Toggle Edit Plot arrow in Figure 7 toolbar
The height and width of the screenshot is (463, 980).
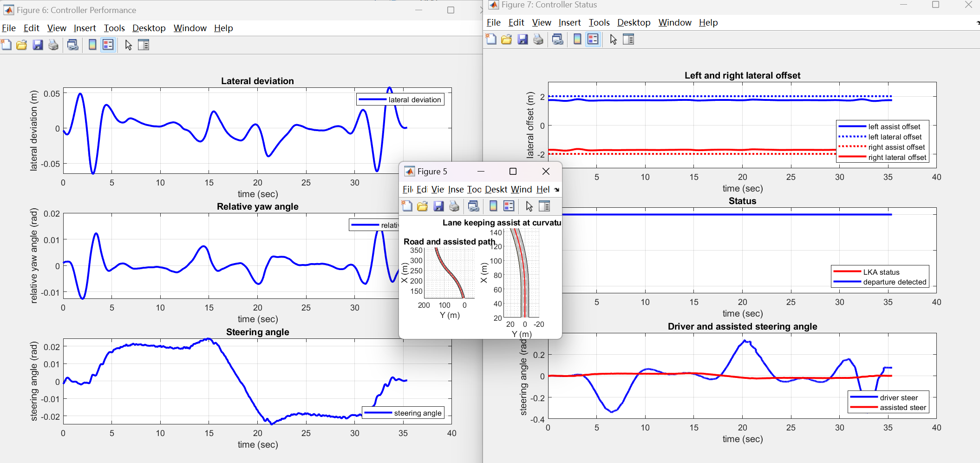(614, 39)
